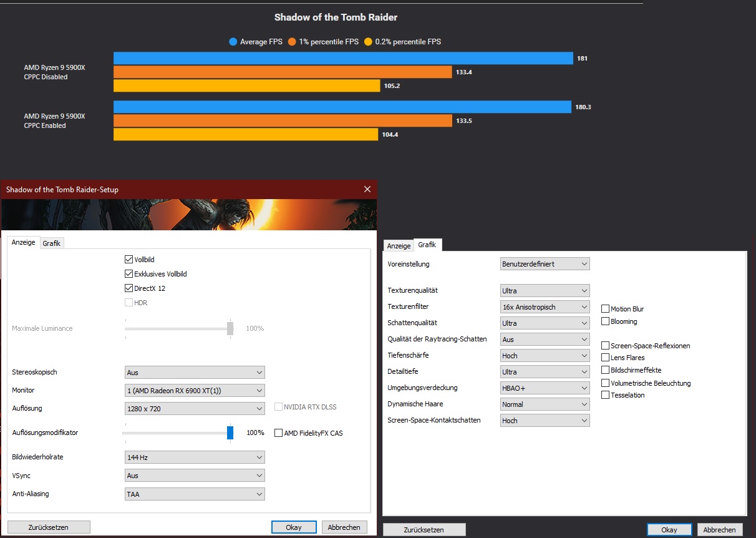Screen dimensions: 756x538
Task: Open the Qualität der Raytracing-Schatten dropdown
Action: tap(545, 340)
